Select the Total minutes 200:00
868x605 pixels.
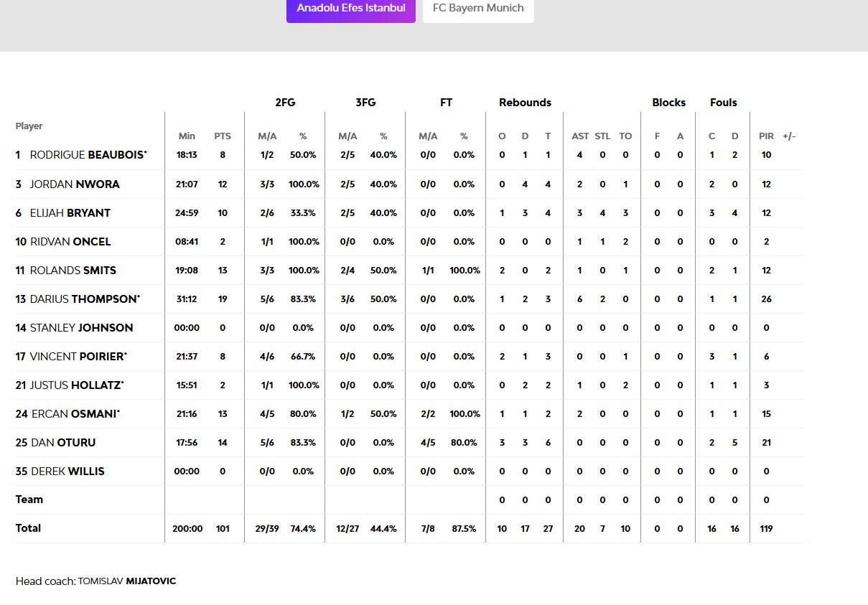pos(187,528)
